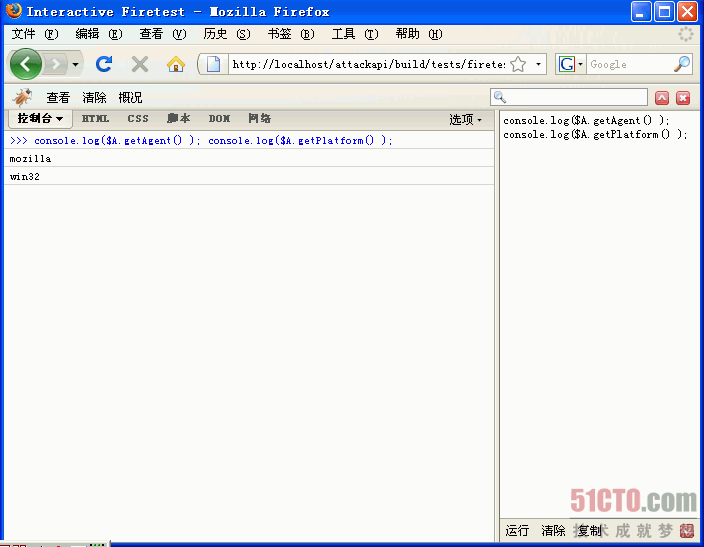Click the Firebug search box
704x547 pixels.
569,97
